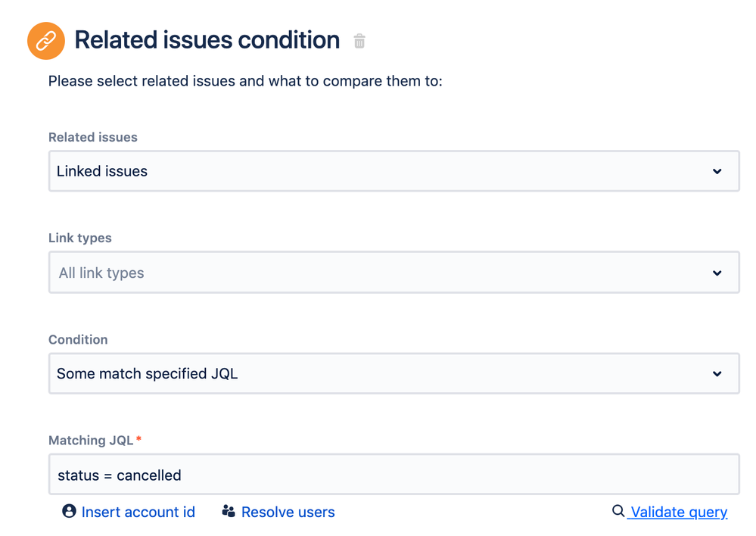This screenshot has height=536, width=756.
Task: Click the Related issues field label
Action: click(x=93, y=138)
